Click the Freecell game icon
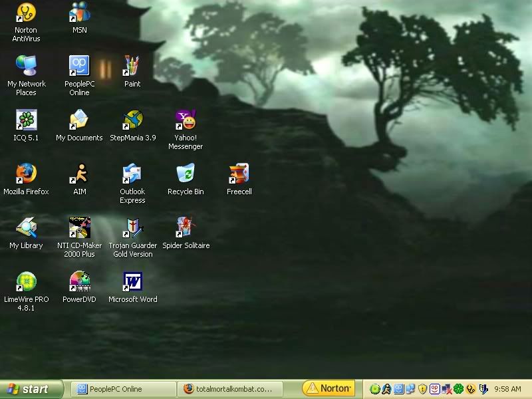532x399 pixels. pos(239,174)
